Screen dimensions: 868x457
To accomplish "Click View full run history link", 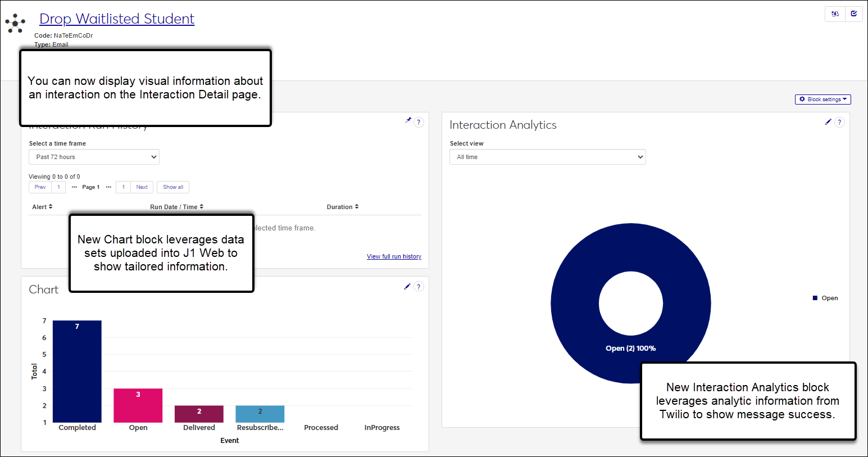I will 394,256.
